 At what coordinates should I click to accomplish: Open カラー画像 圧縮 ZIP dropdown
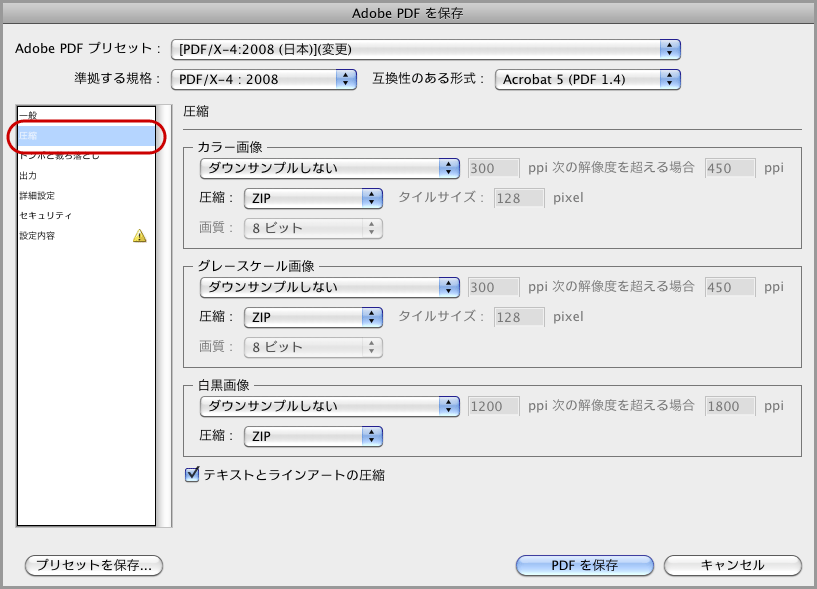(313, 198)
